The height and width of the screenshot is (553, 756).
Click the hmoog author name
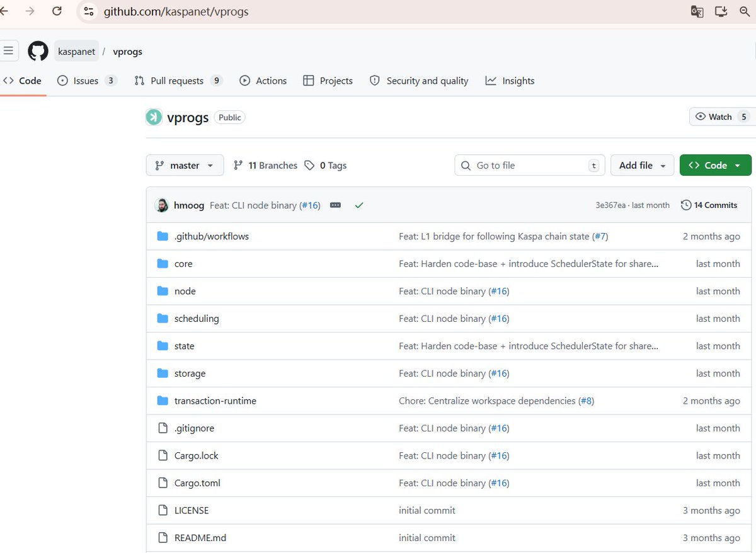(x=189, y=205)
